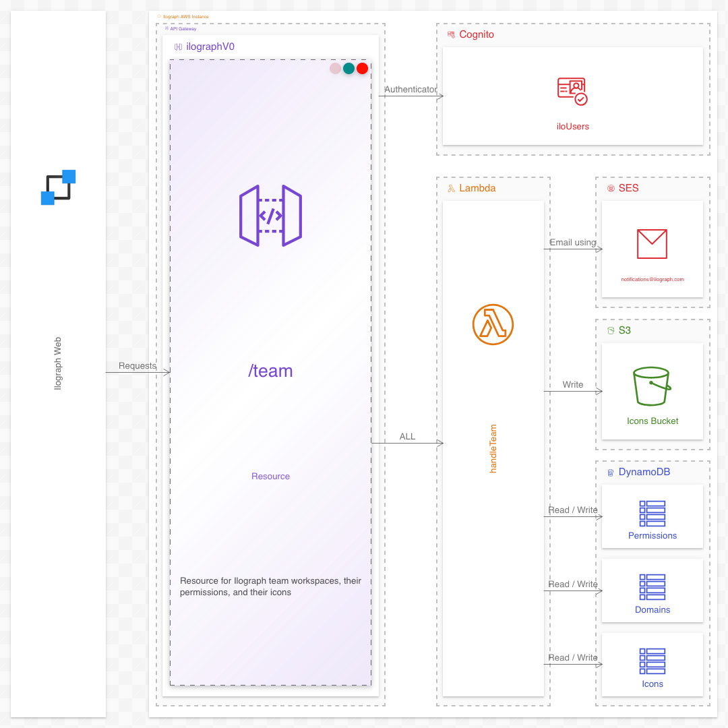
Task: Click the Authenticator arrow label
Action: [x=411, y=89]
